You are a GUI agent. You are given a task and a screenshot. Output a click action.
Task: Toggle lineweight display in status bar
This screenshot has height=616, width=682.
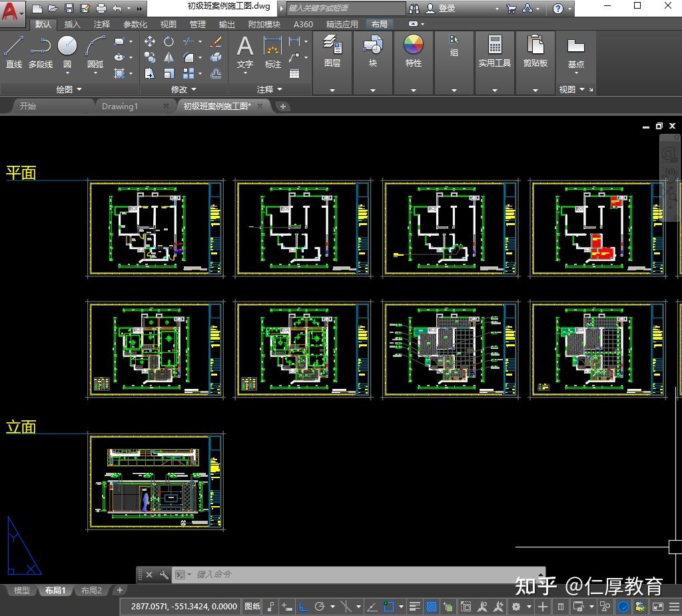coord(414,607)
